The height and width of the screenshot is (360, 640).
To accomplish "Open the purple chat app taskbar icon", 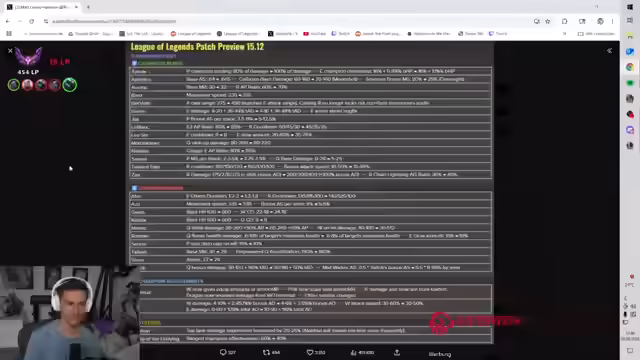I will (630, 130).
